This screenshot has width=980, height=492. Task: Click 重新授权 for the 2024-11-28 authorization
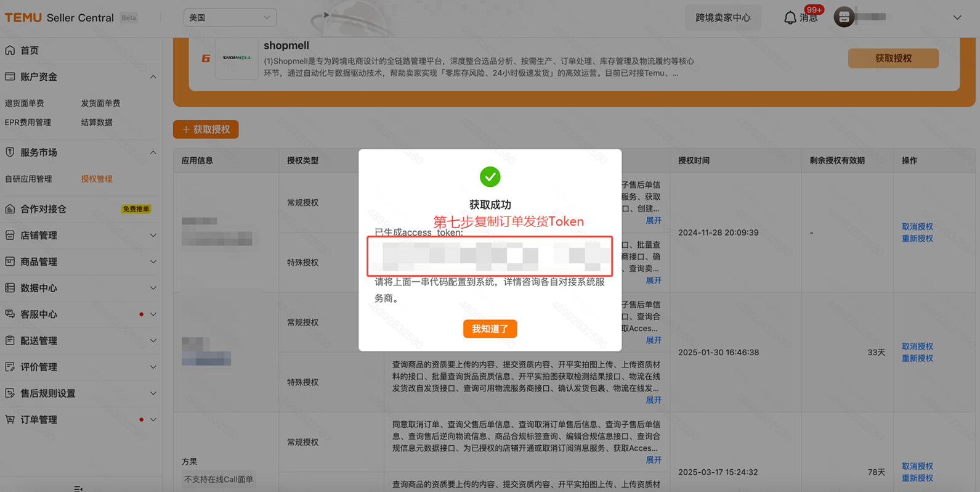pyautogui.click(x=917, y=239)
